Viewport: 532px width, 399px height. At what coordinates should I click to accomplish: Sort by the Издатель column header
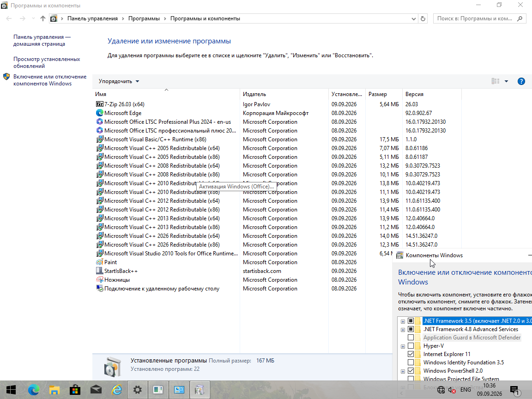coord(284,94)
